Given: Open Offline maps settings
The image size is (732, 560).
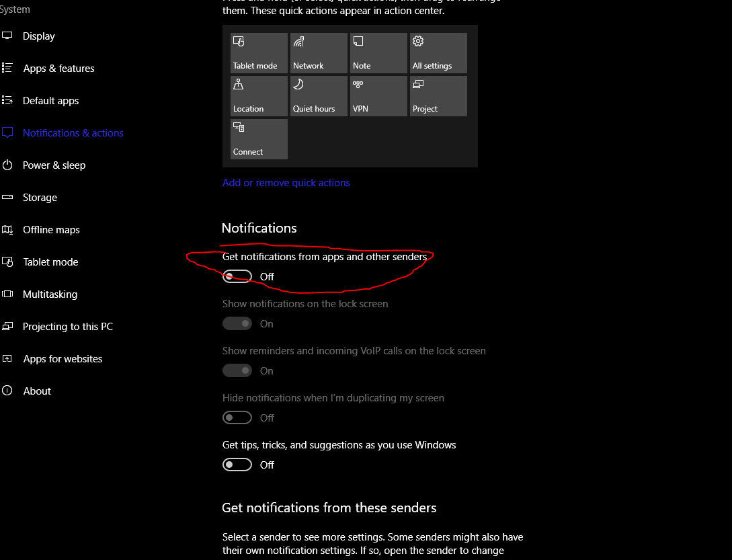Looking at the screenshot, I should [x=51, y=229].
